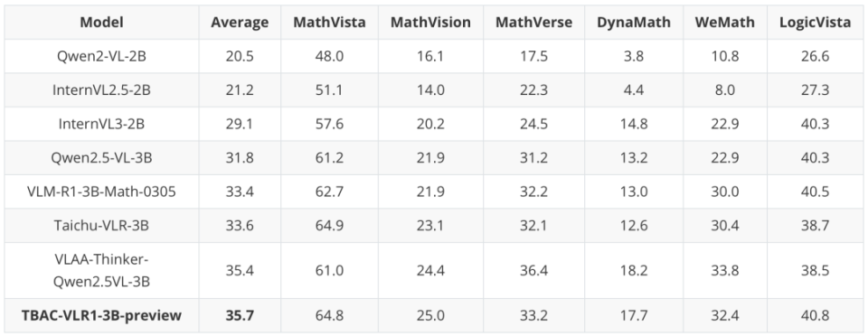Click the Average column header
Viewport: 868px width, 336px height.
[240, 22]
